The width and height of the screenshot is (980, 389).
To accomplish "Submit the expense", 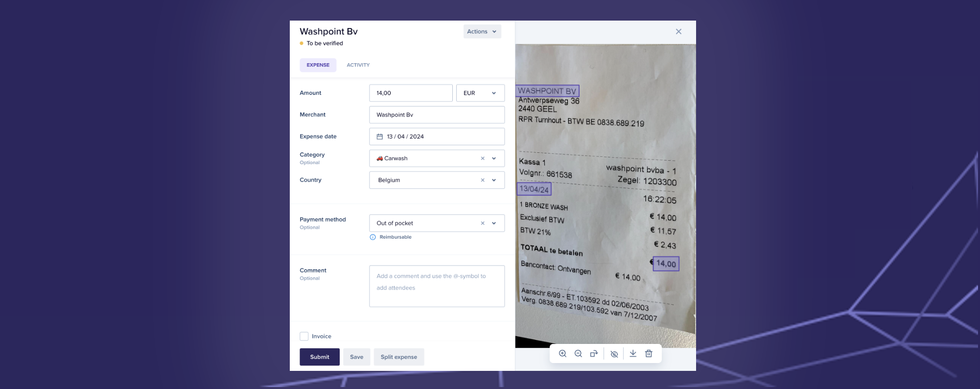I will pos(320,357).
